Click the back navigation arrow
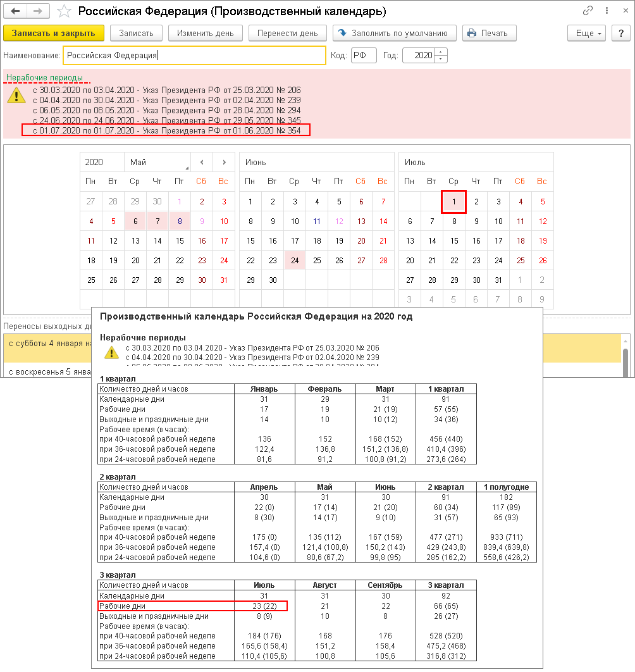Viewport: 635px width, 672px height. [x=15, y=11]
